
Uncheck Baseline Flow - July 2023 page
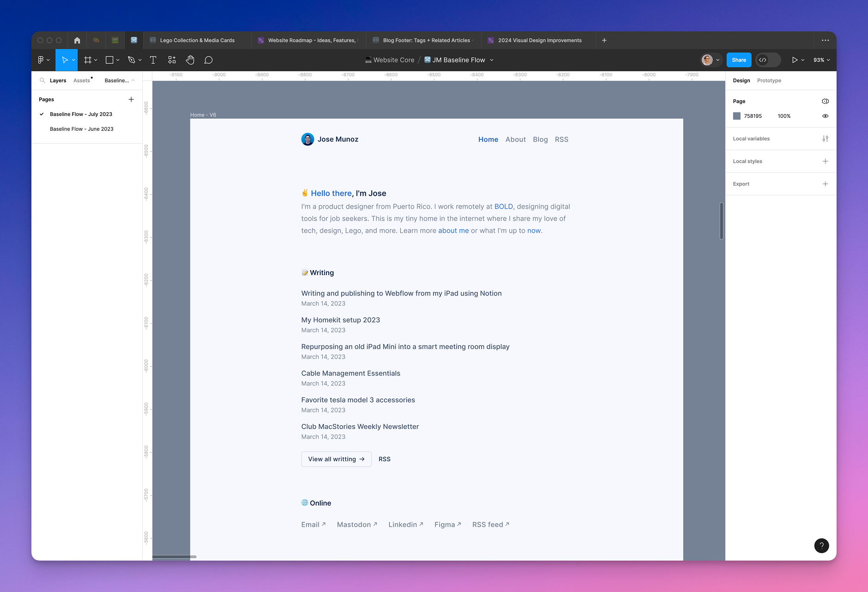[x=42, y=114]
